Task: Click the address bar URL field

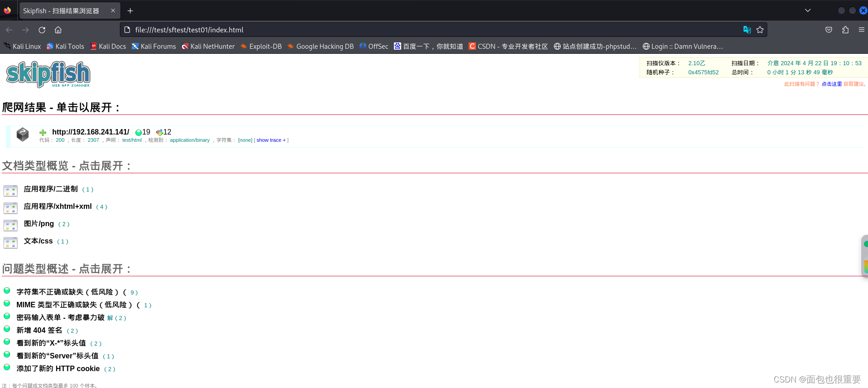Action: (x=410, y=30)
